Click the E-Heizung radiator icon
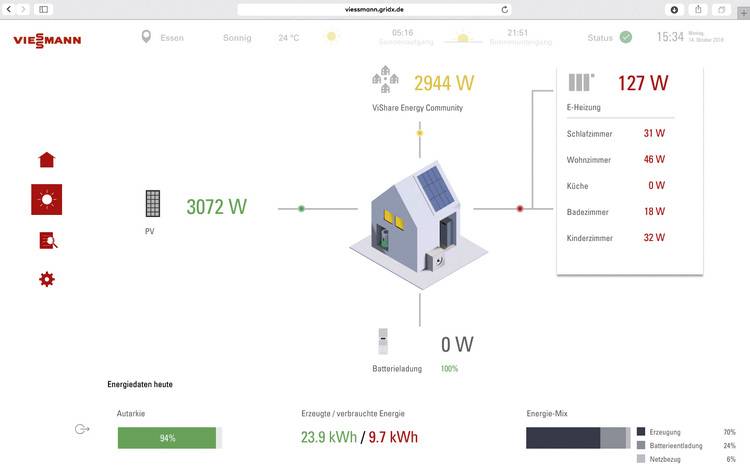The height and width of the screenshot is (469, 750). (581, 82)
